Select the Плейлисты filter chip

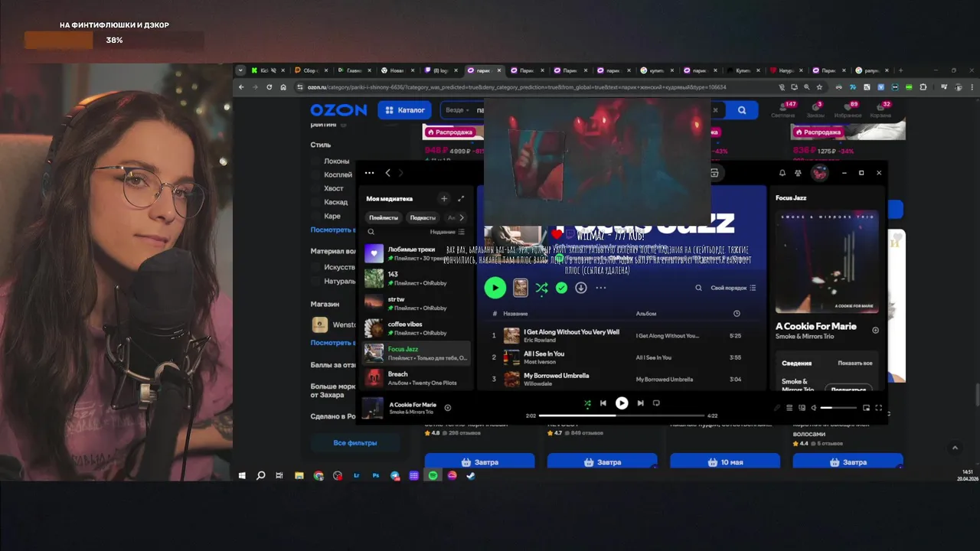pyautogui.click(x=384, y=217)
